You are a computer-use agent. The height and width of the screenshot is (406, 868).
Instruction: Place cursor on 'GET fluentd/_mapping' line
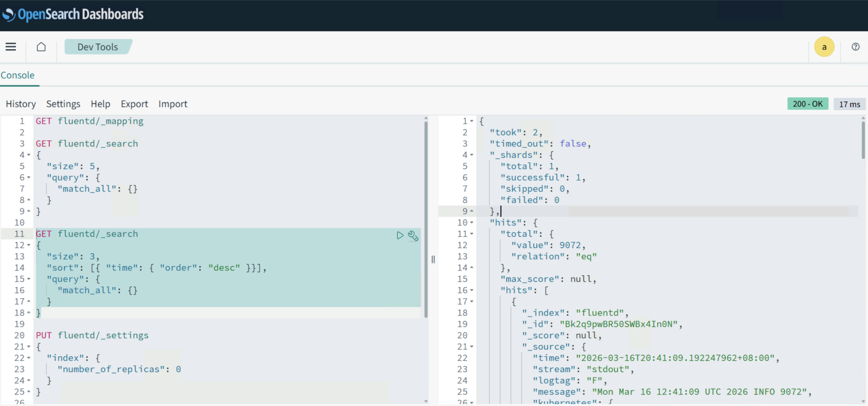[x=90, y=121]
